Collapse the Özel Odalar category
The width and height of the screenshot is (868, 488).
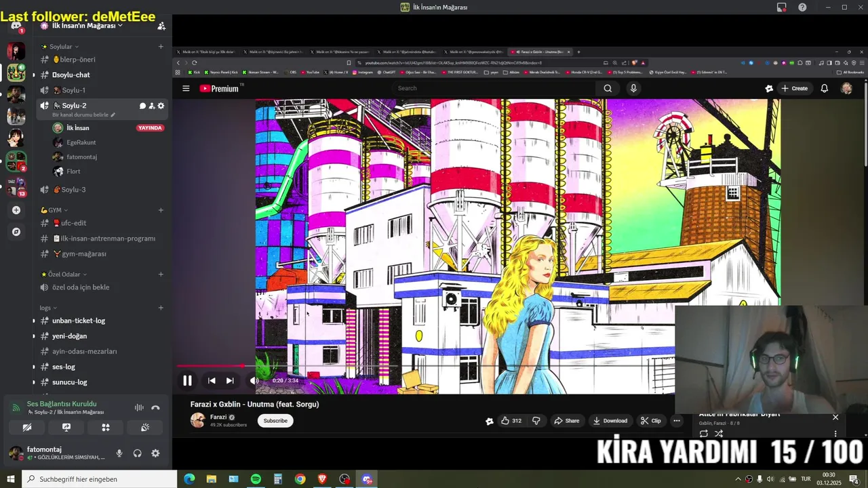pyautogui.click(x=64, y=274)
